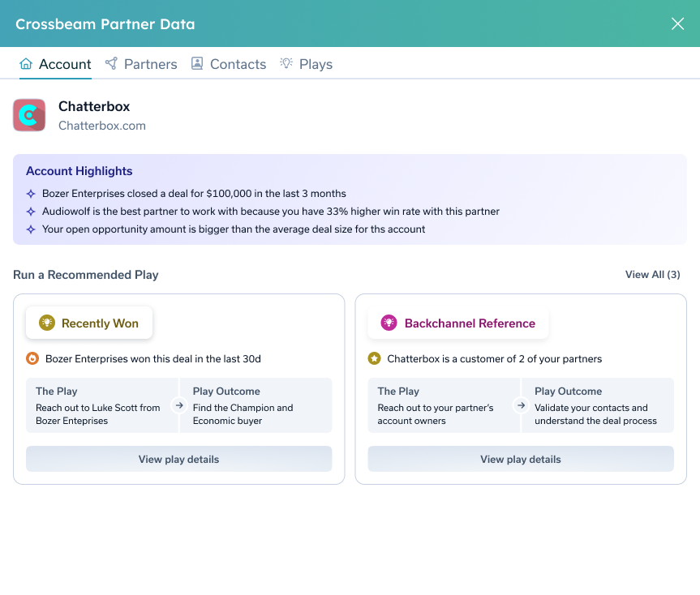Click the Chatterbox.com domain text

tap(102, 126)
